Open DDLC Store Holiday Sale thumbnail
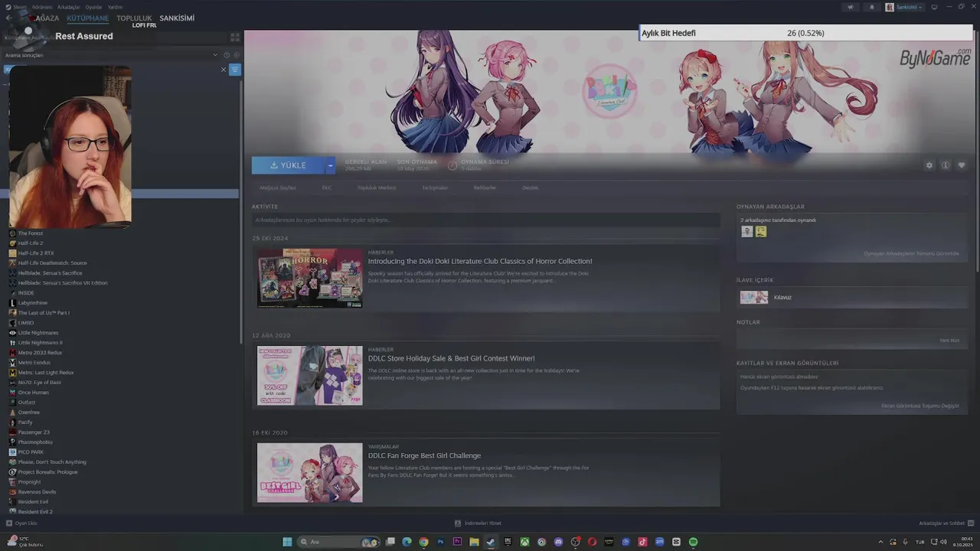980x551 pixels. (310, 375)
